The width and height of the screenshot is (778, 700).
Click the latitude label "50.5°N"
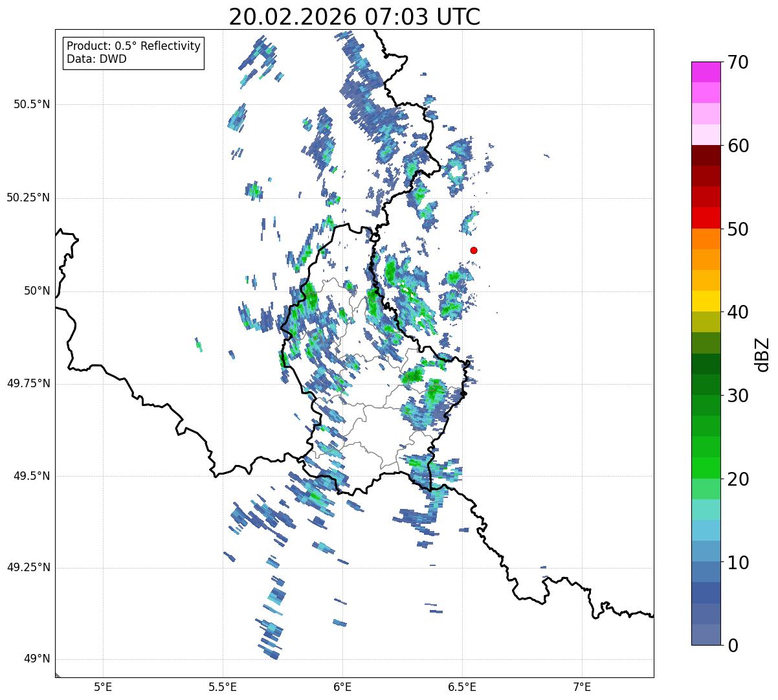(32, 105)
